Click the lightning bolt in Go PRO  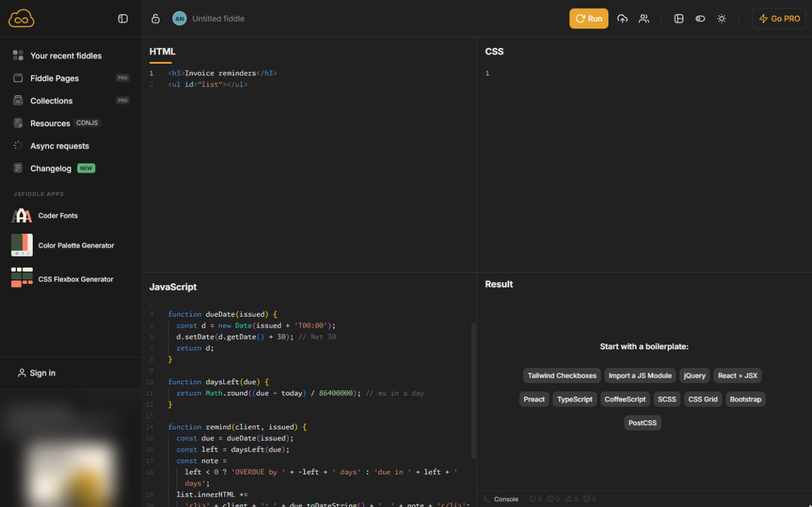(763, 19)
